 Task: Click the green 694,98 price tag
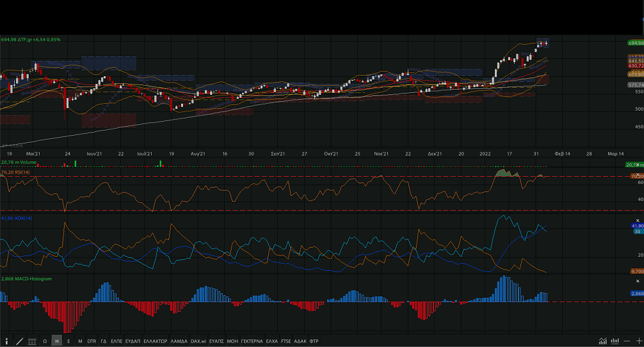(x=635, y=43)
